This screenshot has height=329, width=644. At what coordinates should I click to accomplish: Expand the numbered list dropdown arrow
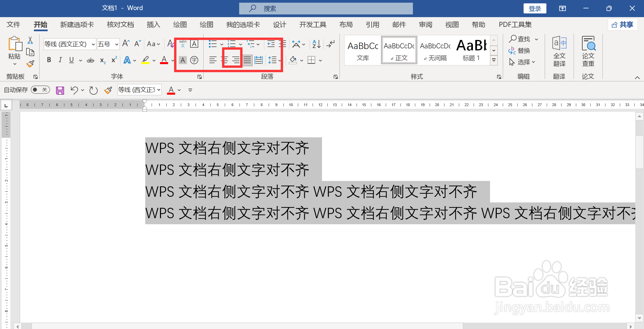pos(240,44)
